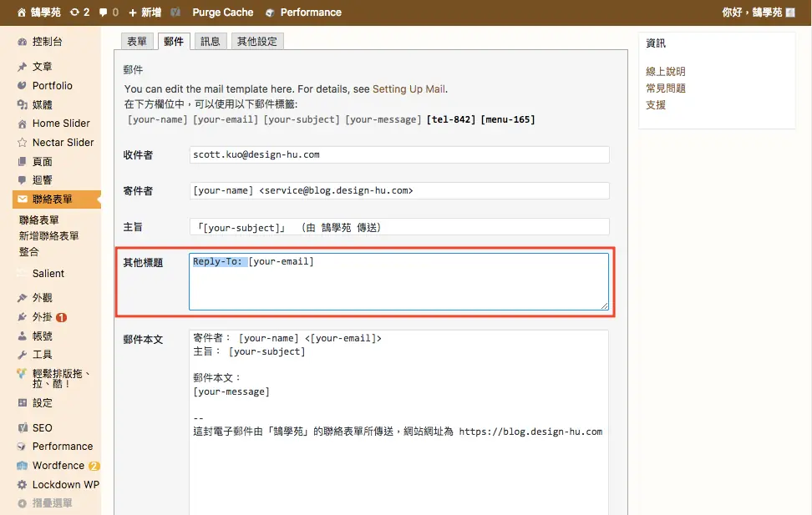The image size is (812, 515).
Task: Click the 收件者 recipient input field
Action: 399,154
